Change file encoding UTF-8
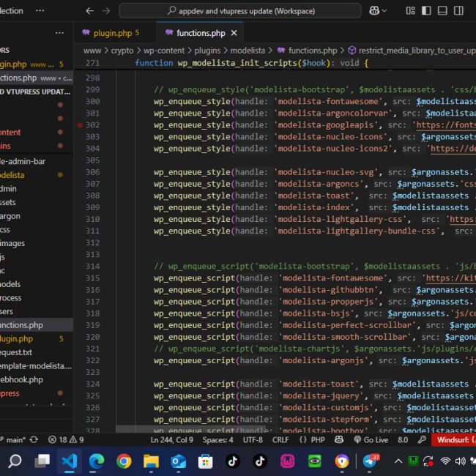476x476 pixels. [253, 439]
